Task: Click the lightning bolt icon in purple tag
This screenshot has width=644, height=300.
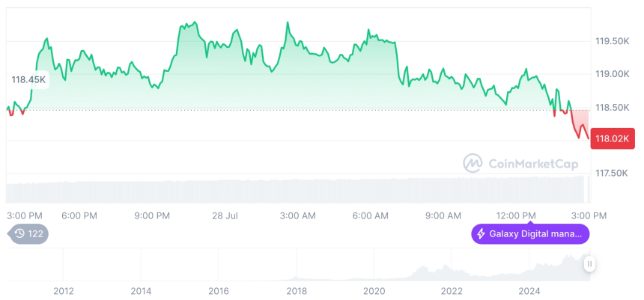Action: tap(481, 233)
